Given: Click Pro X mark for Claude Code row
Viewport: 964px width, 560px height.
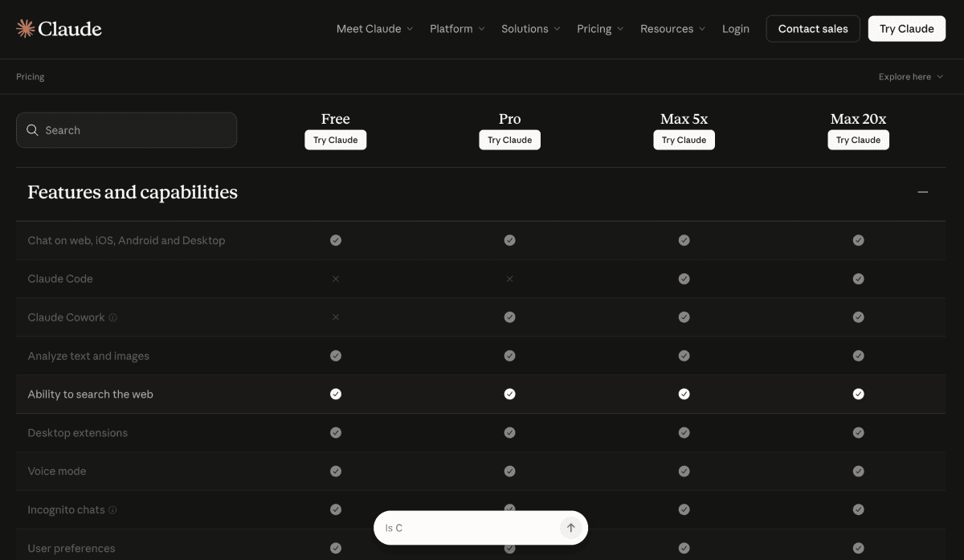Looking at the screenshot, I should point(509,279).
